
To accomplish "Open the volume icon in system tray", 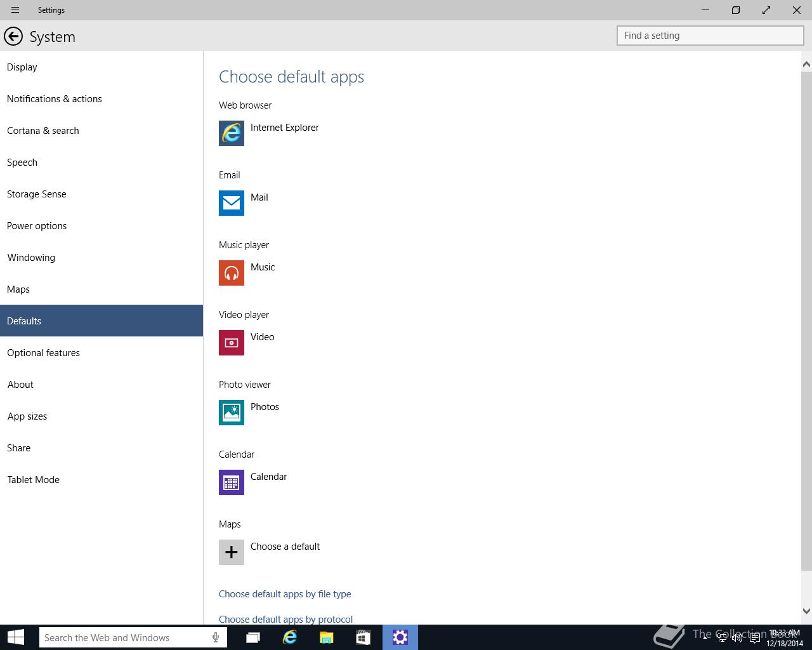I will coord(737,638).
